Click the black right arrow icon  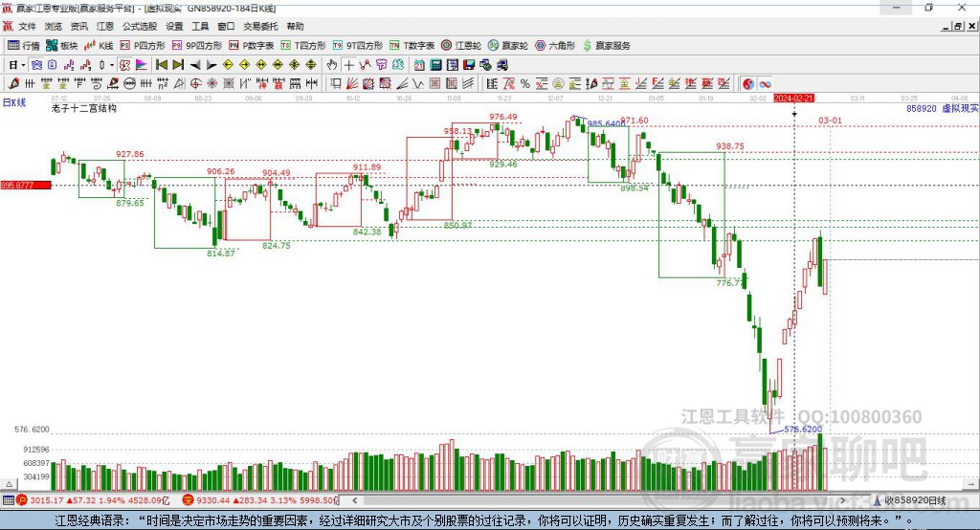(212, 65)
